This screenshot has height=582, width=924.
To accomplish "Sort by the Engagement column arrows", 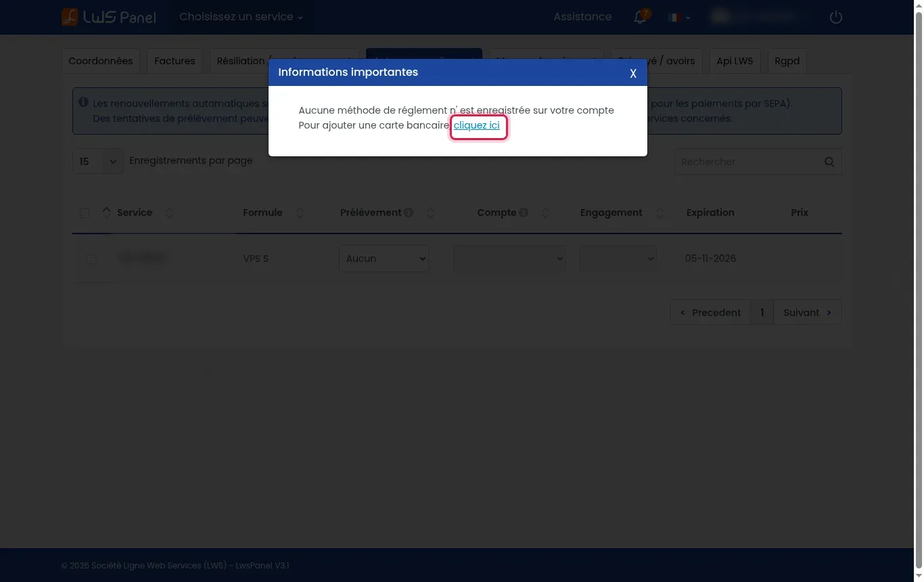I will point(660,212).
